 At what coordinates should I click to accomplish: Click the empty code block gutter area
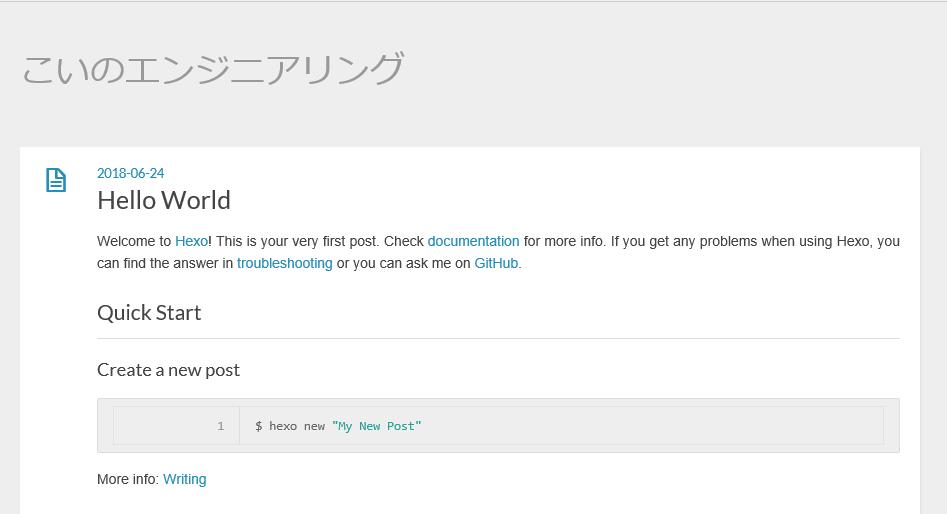coord(163,426)
